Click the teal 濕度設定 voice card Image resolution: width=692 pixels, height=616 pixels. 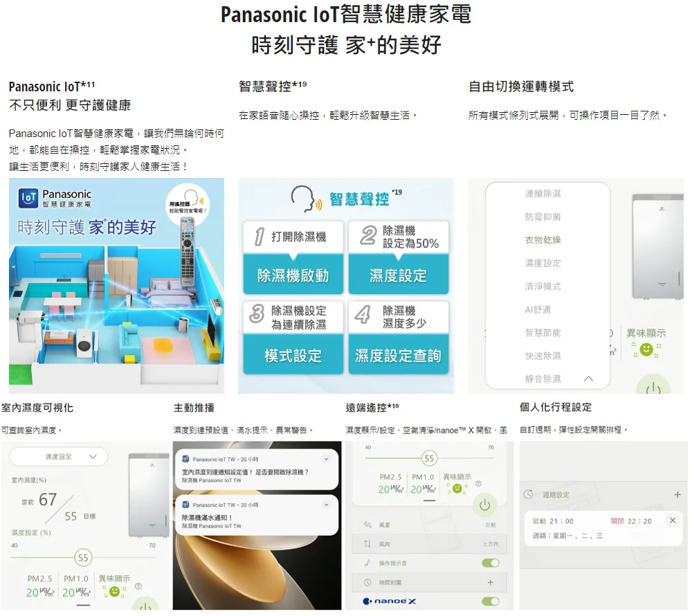[399, 274]
